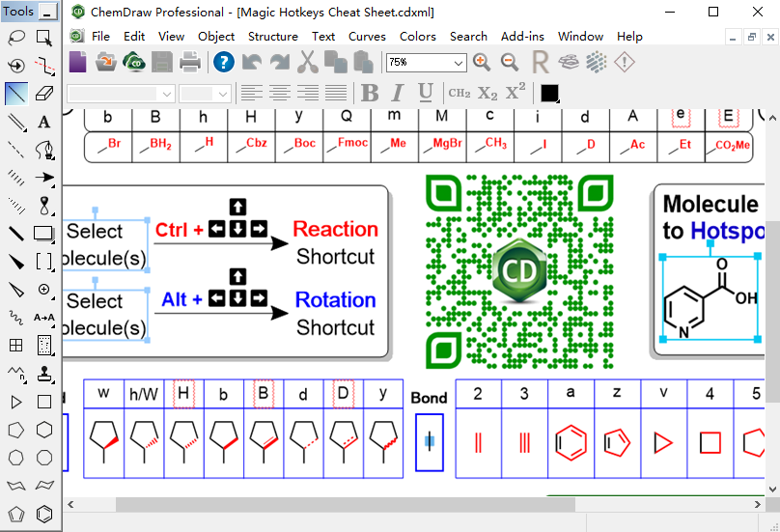Select the Table tool
This screenshot has height=532, width=780.
click(16, 345)
